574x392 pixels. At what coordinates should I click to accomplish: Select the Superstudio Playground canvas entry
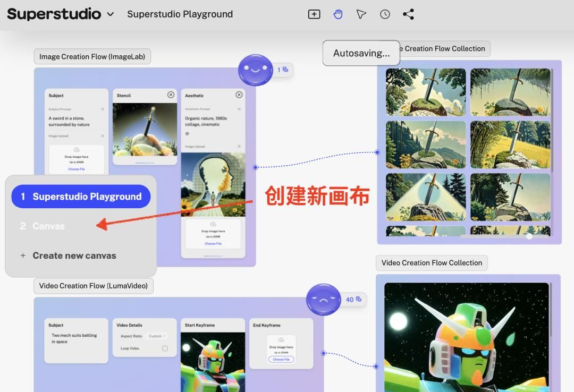81,196
